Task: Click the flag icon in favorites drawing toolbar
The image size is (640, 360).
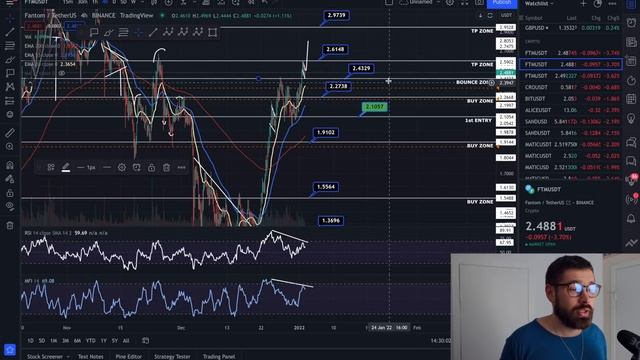Action: [x=94, y=32]
